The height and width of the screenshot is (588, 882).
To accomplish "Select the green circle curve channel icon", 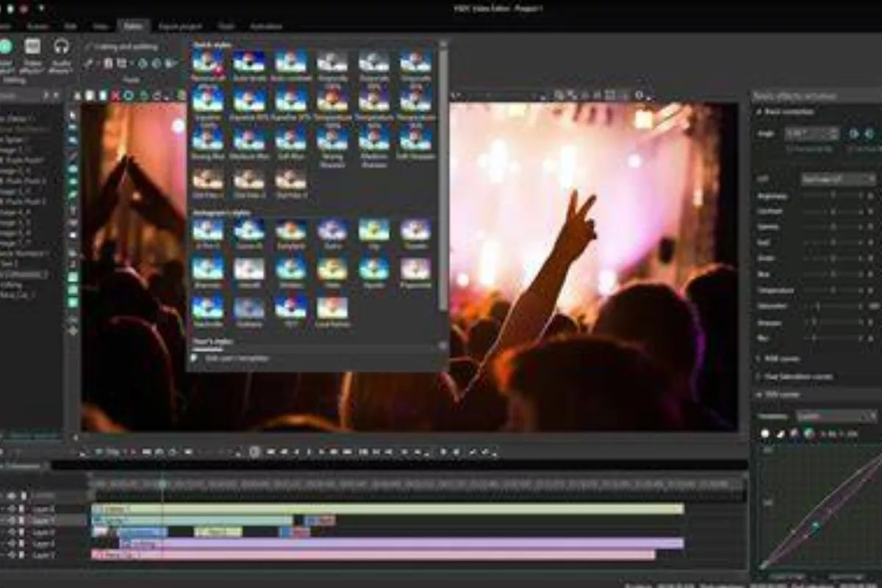I will (808, 433).
